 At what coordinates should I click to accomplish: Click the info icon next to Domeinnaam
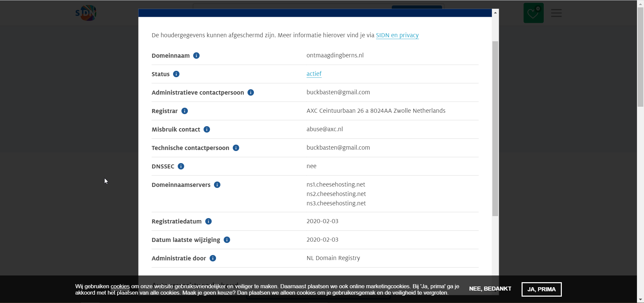[x=197, y=56]
